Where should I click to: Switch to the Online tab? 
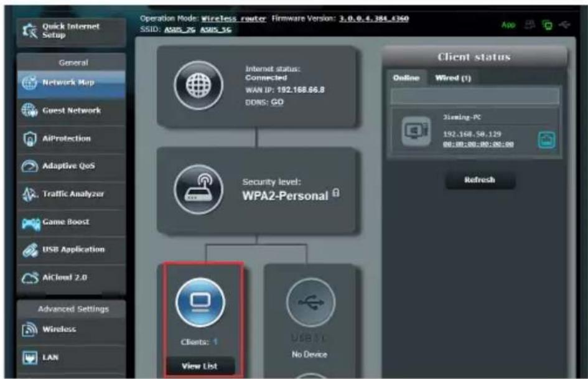pyautogui.click(x=406, y=78)
